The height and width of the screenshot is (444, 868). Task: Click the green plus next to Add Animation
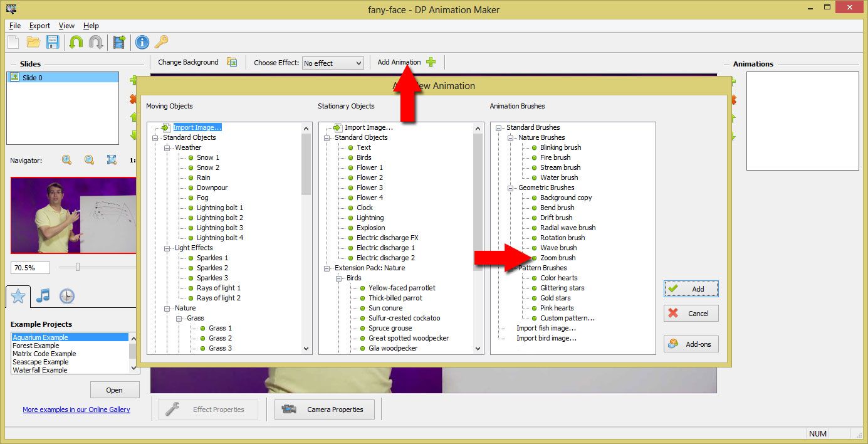pyautogui.click(x=431, y=62)
